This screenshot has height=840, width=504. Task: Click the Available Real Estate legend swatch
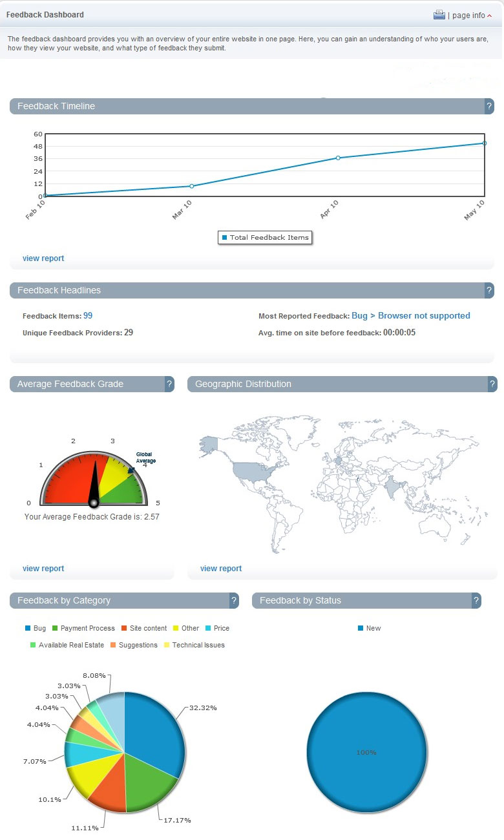pyautogui.click(x=33, y=645)
